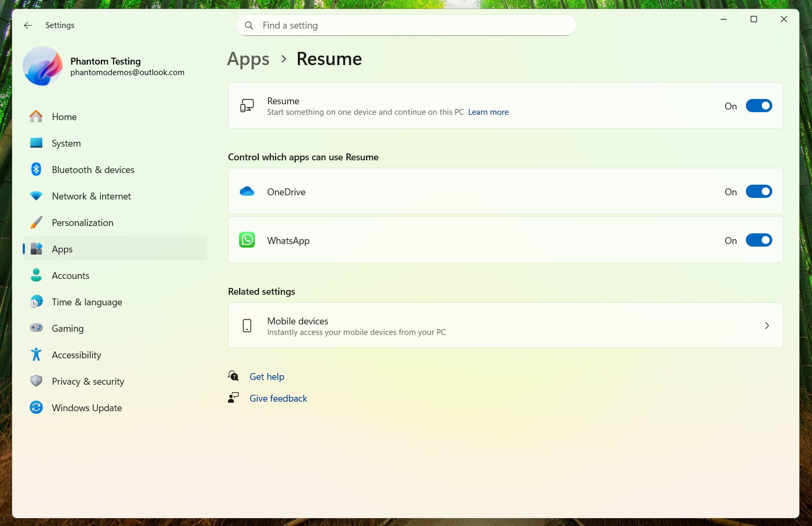Select Time & language in sidebar

[87, 302]
